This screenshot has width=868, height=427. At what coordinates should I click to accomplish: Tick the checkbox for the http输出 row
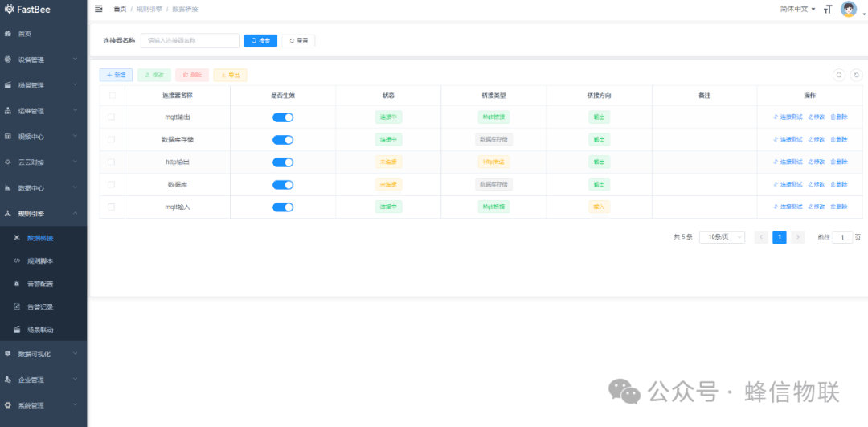pyautogui.click(x=111, y=162)
